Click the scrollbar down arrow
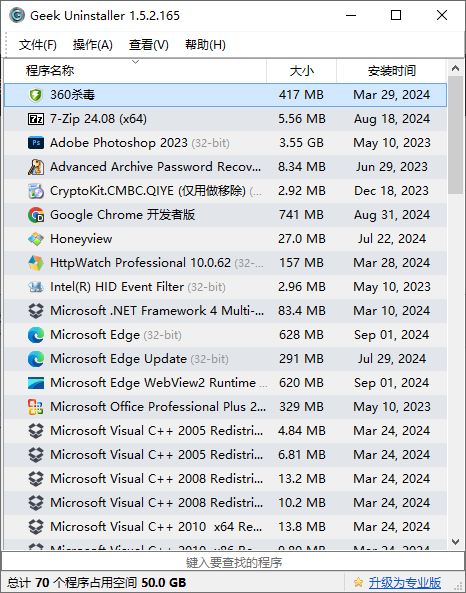 (455, 542)
